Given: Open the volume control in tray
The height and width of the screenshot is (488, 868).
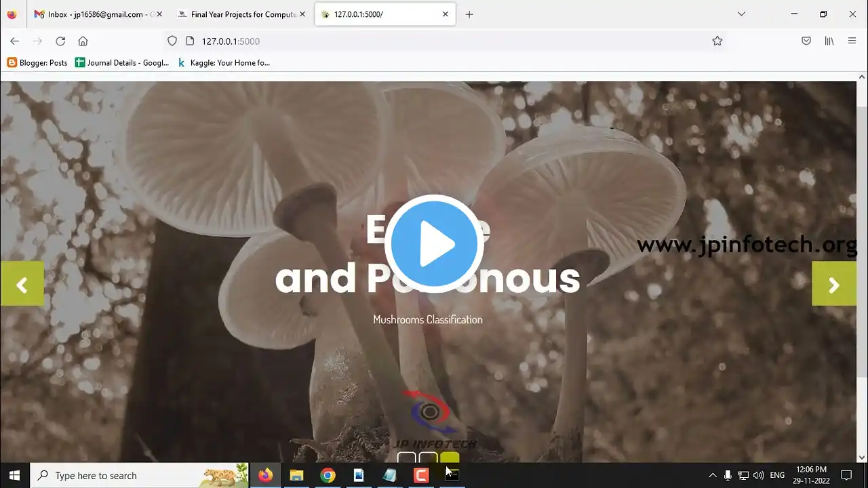Looking at the screenshot, I should pyautogui.click(x=758, y=475).
